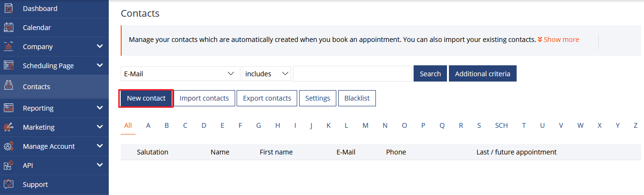The width and height of the screenshot is (644, 195).
Task: Open Marketing menu label
Action: tap(39, 127)
